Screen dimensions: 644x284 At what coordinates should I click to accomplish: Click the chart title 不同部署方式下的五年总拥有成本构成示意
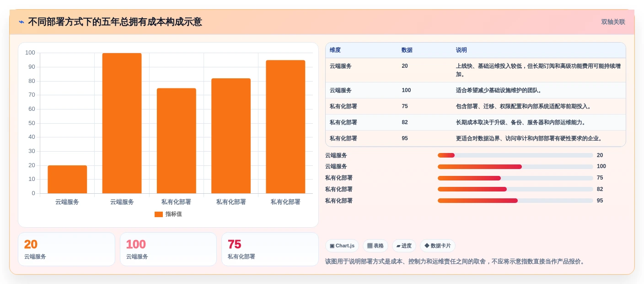[x=115, y=22]
